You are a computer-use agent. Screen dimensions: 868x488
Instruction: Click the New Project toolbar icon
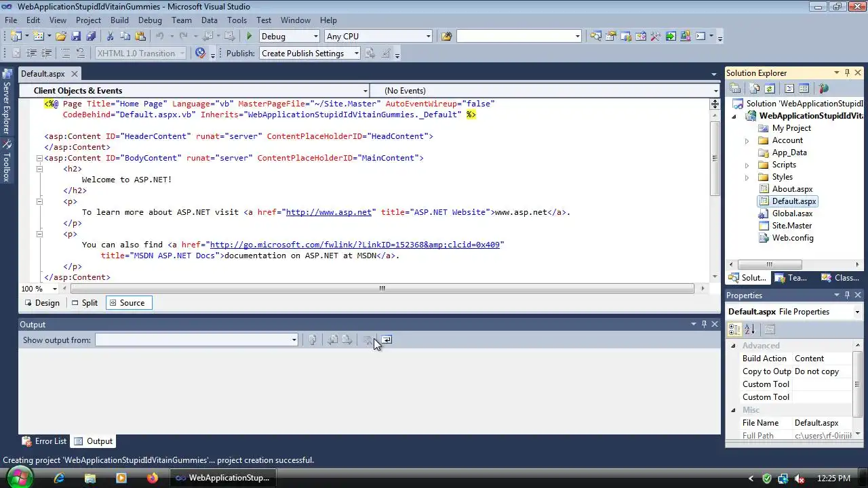[16, 36]
